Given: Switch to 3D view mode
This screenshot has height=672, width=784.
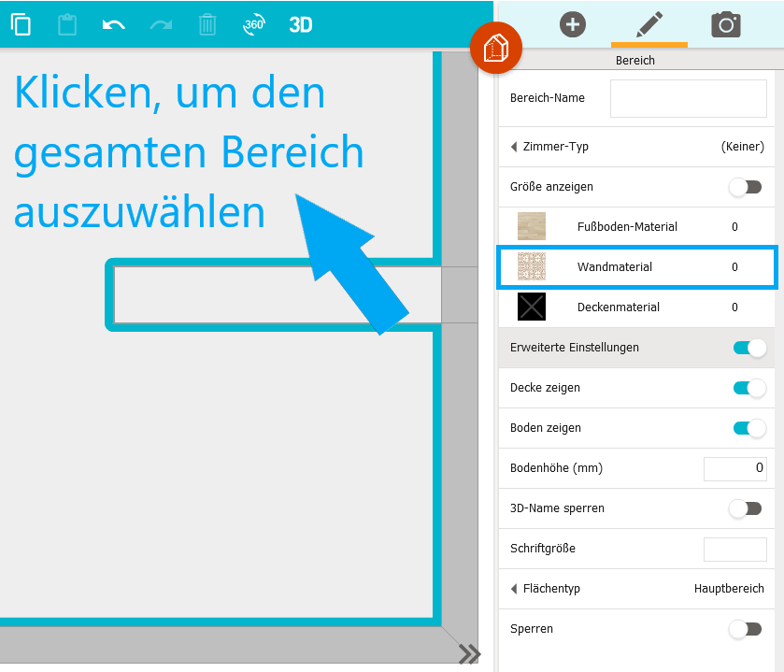Looking at the screenshot, I should click(x=300, y=24).
